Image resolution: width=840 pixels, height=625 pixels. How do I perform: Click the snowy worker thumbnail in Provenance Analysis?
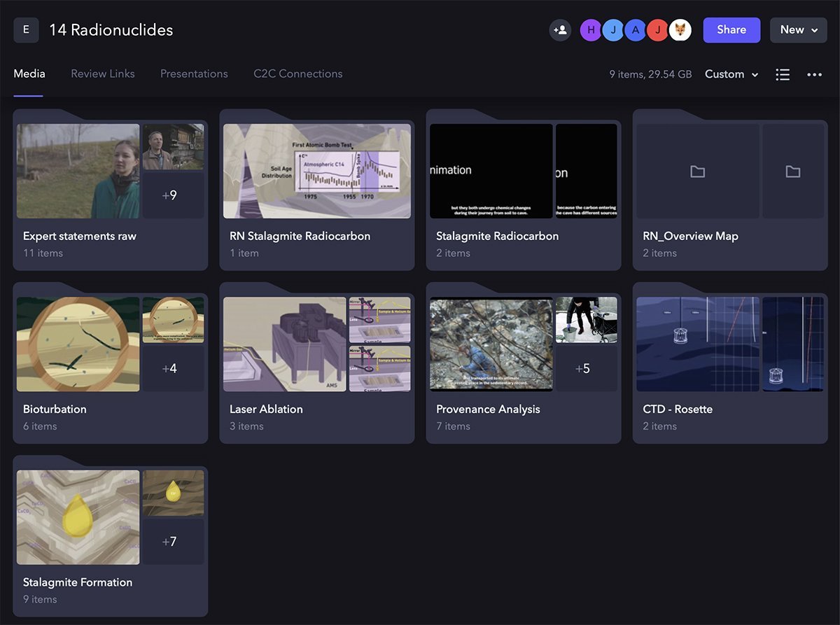[587, 320]
